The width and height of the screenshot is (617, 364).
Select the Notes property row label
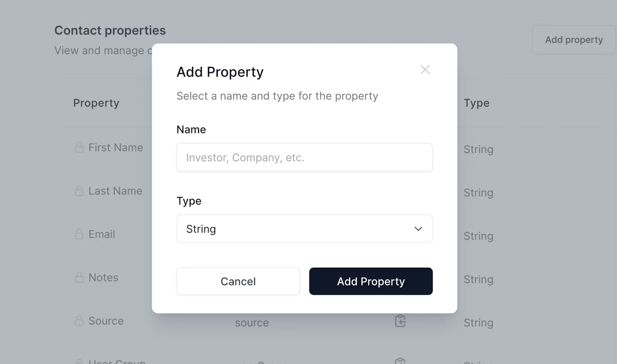(103, 278)
